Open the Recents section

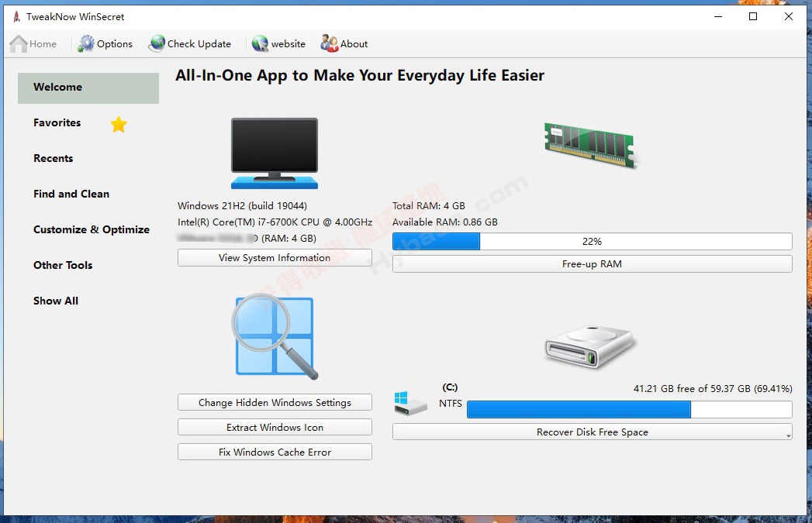point(54,159)
